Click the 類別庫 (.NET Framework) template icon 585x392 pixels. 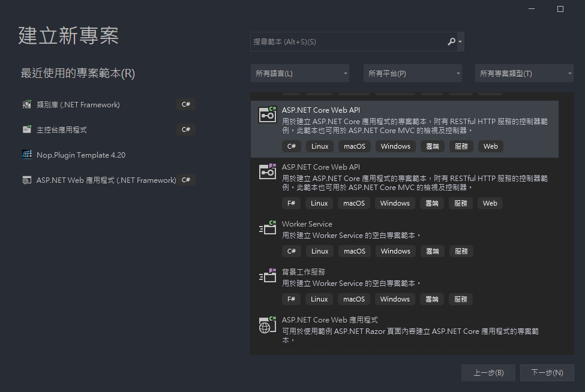(26, 104)
